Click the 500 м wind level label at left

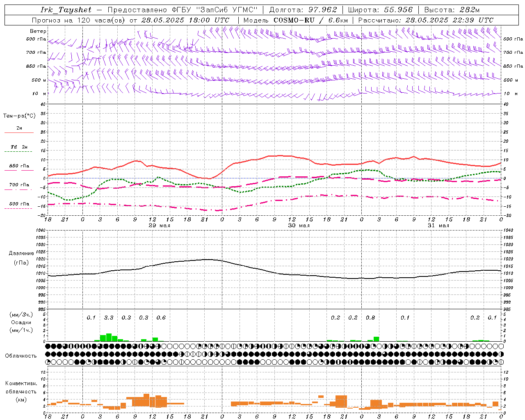(39, 80)
